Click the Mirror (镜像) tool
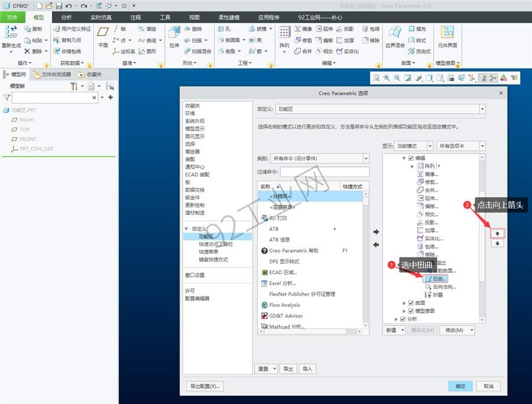The width and height of the screenshot is (532, 404). point(303,29)
